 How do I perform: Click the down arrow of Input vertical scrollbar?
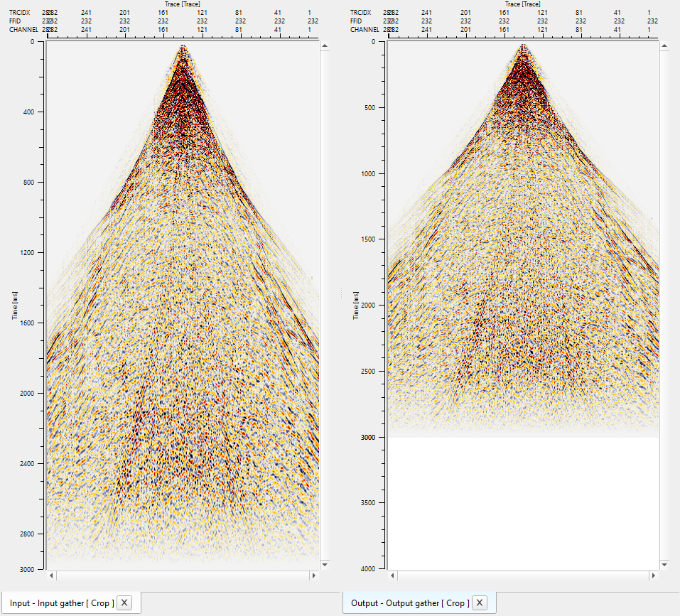[325, 564]
